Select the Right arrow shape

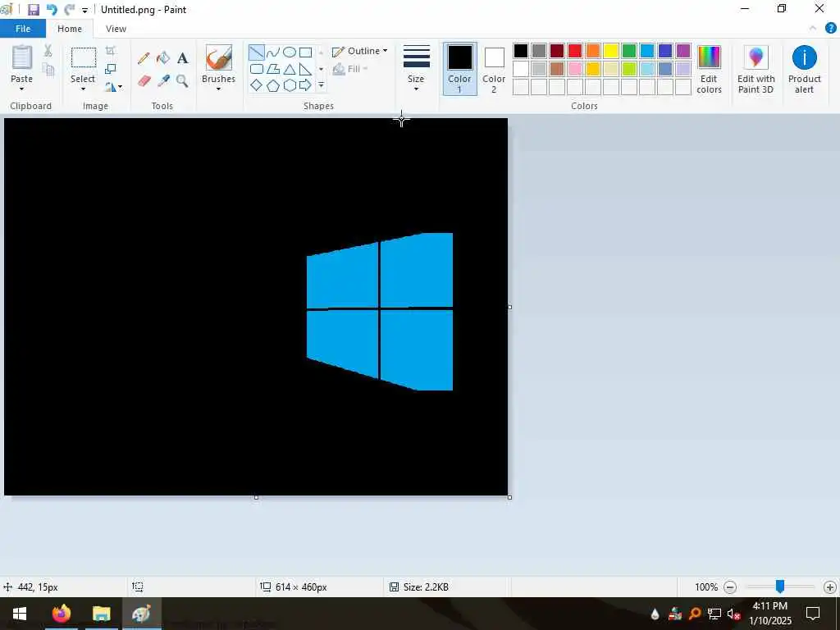point(306,85)
